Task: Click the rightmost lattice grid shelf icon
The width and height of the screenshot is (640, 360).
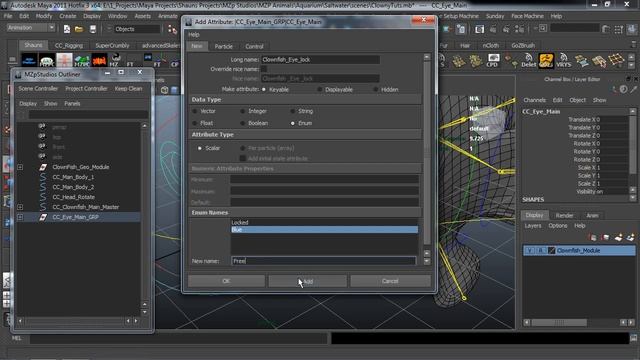Action: pyautogui.click(x=616, y=60)
